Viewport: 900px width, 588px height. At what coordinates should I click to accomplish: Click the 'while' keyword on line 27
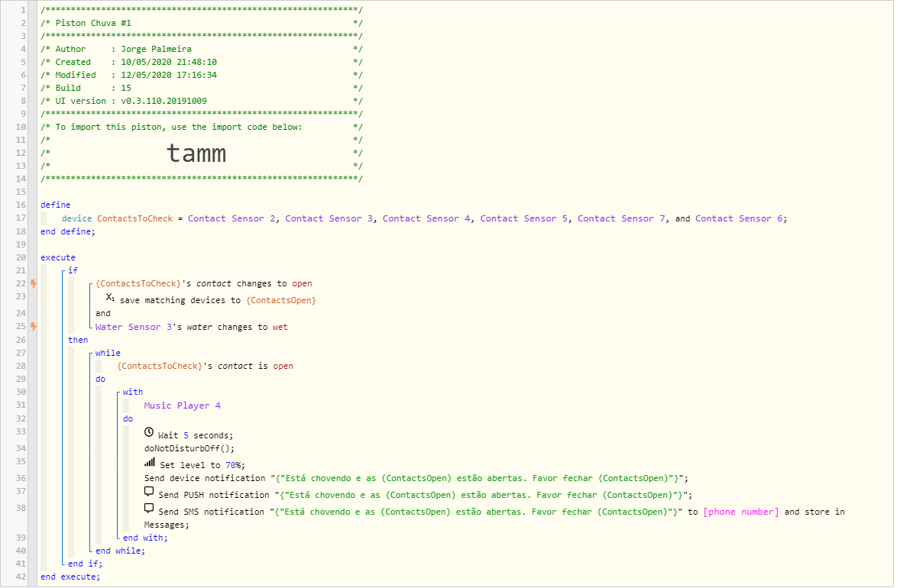click(x=108, y=354)
